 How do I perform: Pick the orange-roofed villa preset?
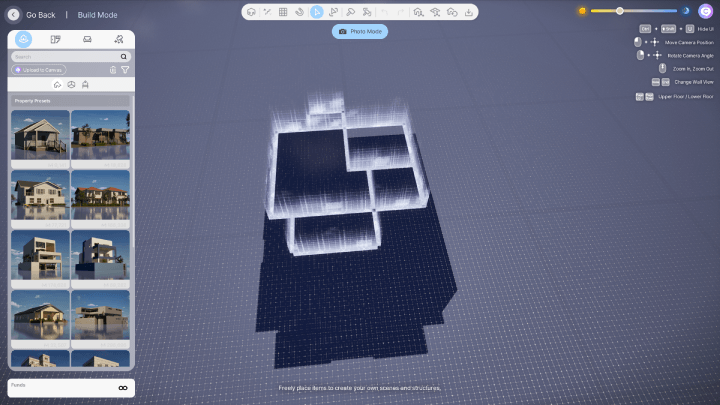point(101,199)
